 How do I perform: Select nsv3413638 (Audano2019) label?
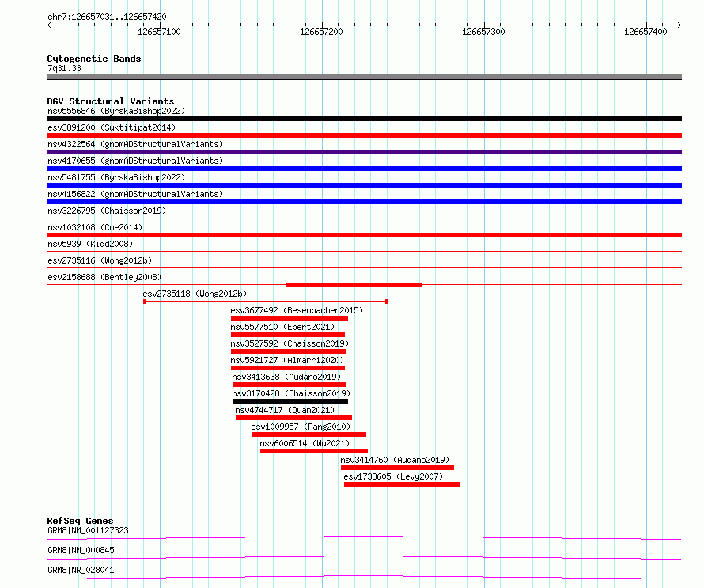coord(286,377)
